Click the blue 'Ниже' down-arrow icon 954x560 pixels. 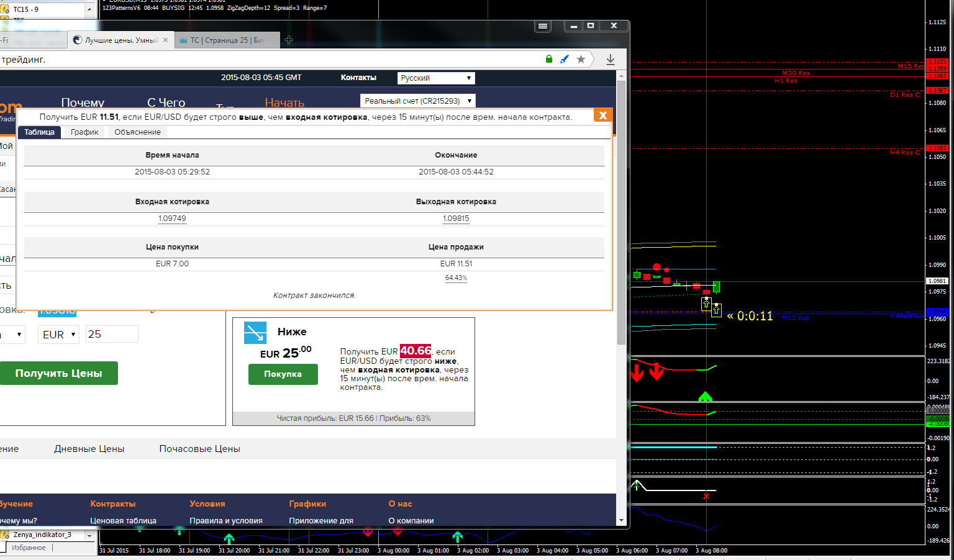[255, 333]
